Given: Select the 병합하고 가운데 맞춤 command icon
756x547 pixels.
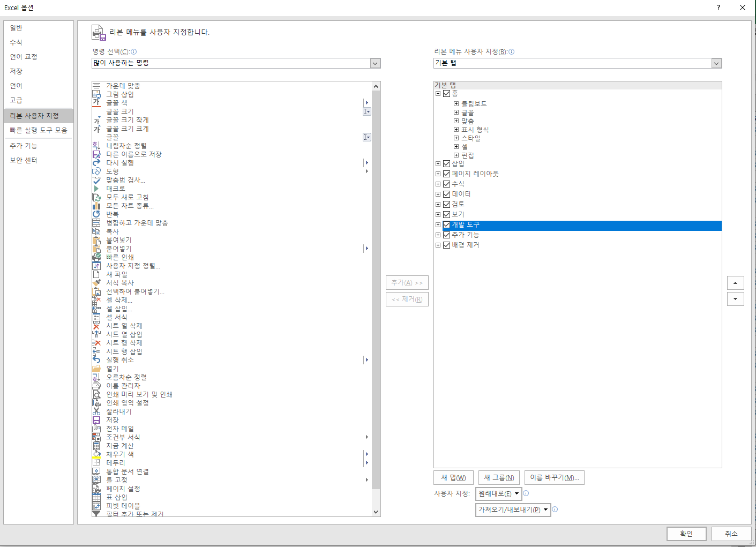Looking at the screenshot, I should 96,223.
